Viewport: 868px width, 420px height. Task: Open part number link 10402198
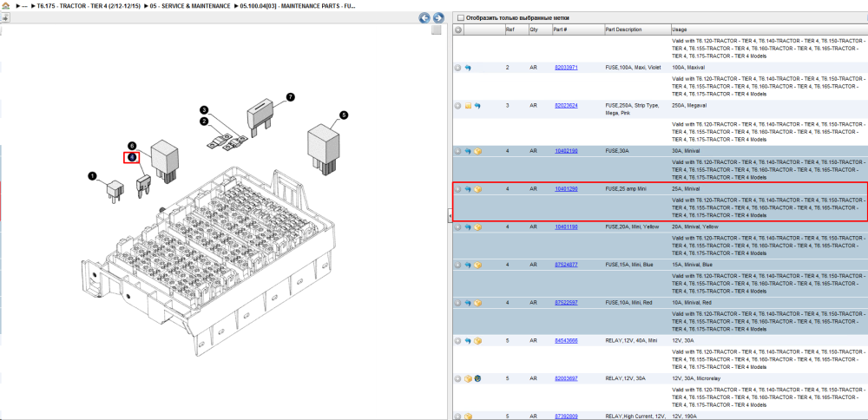[566, 150]
